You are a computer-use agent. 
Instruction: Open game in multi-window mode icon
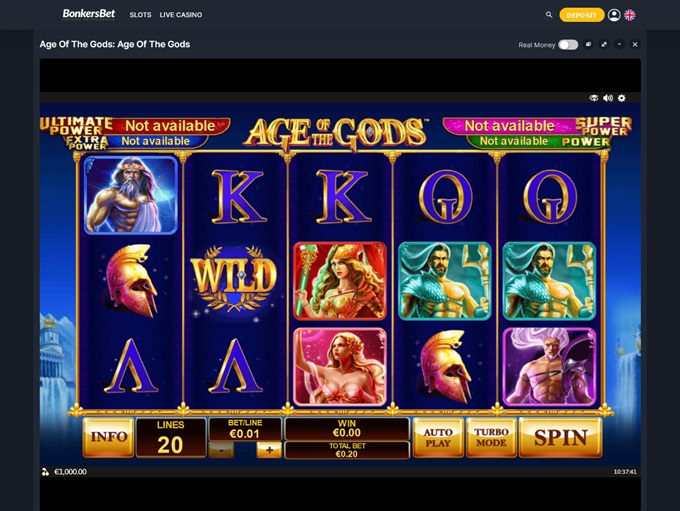click(x=588, y=44)
